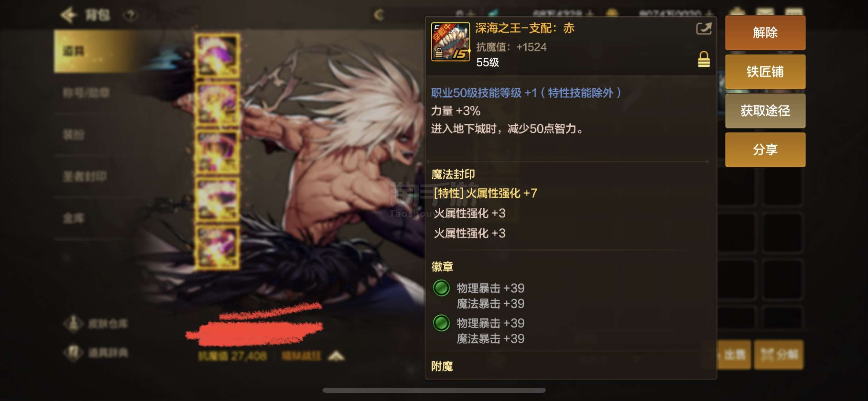
Task: Tap the moon icon in top bar
Action: [x=379, y=15]
